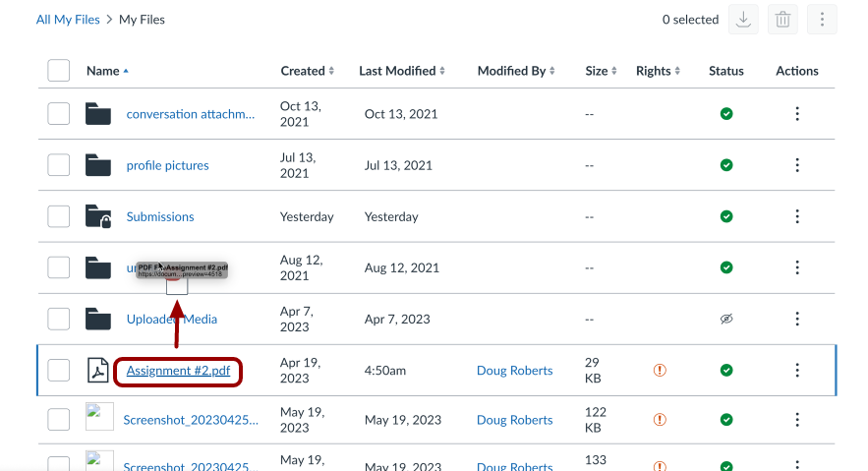
Task: Open actions menu for 122 KB screenshot file
Action: click(797, 420)
